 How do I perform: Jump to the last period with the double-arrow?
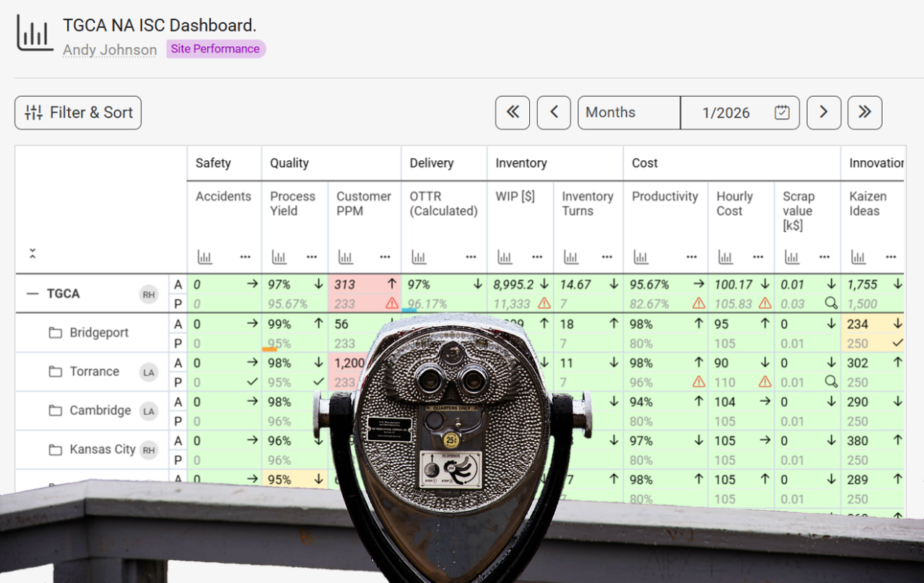tap(864, 113)
